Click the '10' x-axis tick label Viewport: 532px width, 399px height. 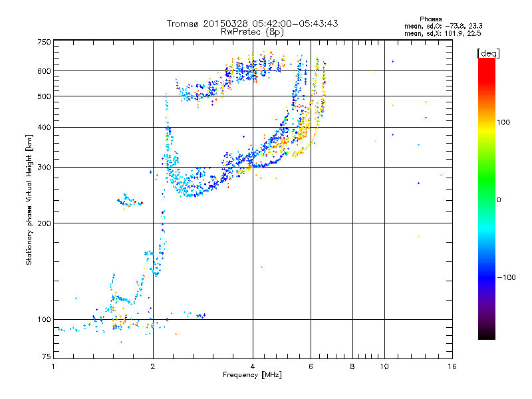pos(384,366)
